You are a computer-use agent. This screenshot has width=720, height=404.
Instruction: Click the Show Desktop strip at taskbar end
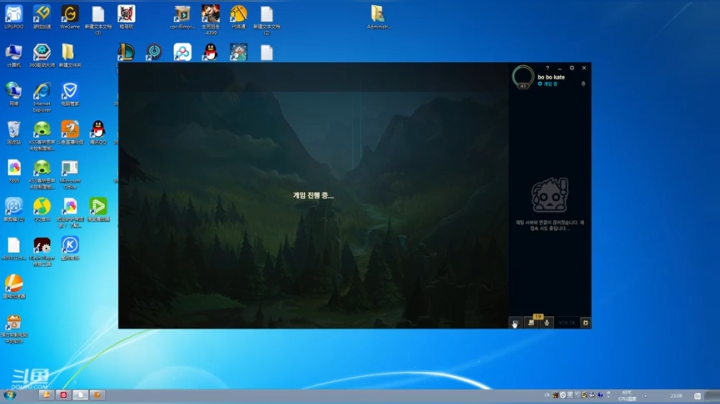[x=712, y=396]
